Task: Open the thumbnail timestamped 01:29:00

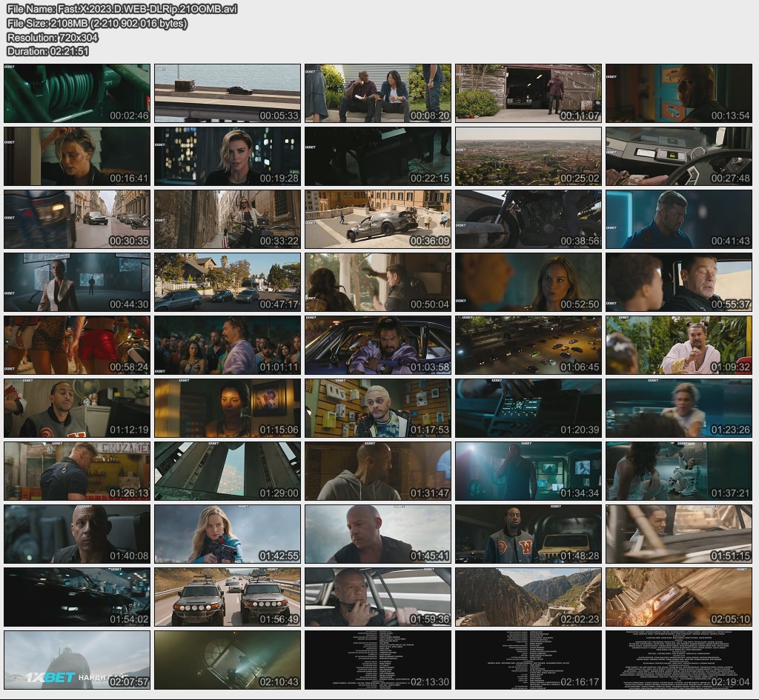Action: click(x=228, y=471)
